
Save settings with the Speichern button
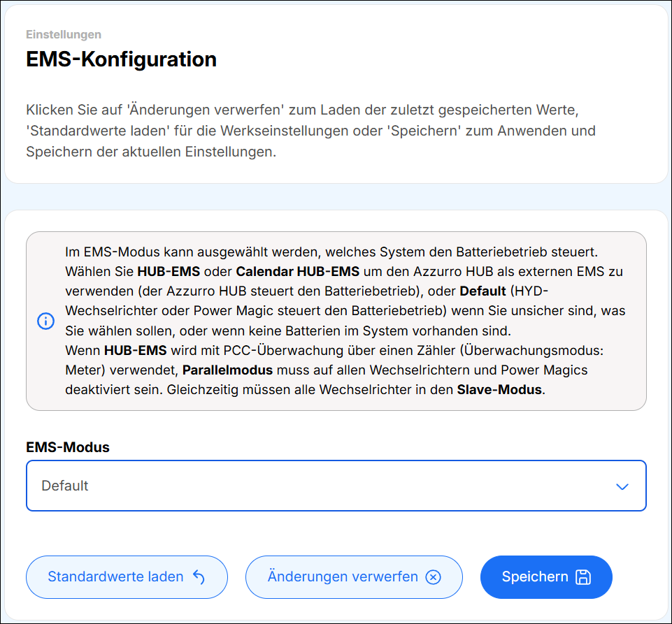[x=546, y=577]
